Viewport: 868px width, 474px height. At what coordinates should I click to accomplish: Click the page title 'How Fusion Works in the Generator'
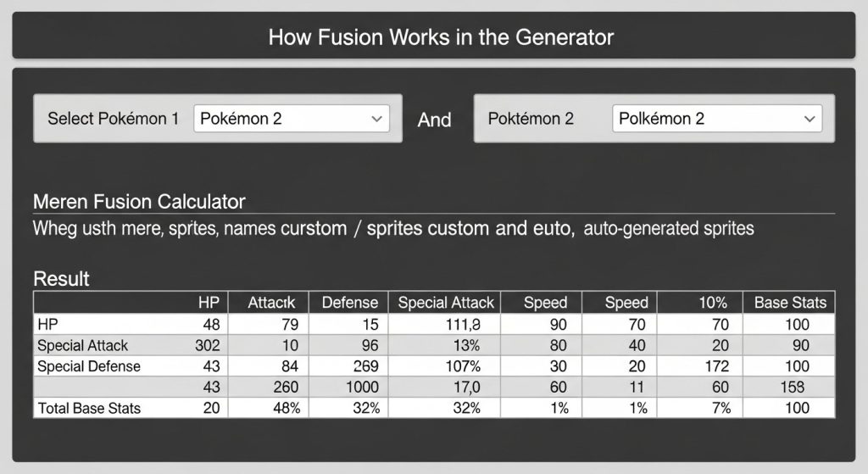[x=441, y=37]
